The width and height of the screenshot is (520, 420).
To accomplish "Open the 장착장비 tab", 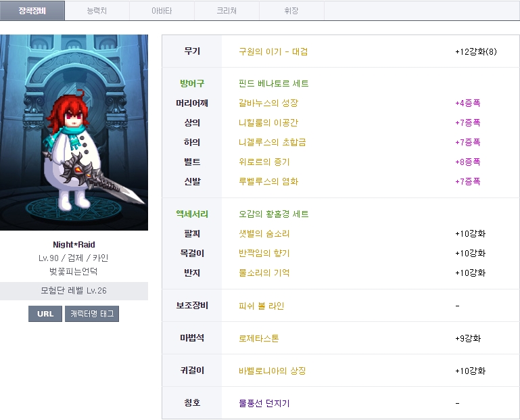I will 32,11.
